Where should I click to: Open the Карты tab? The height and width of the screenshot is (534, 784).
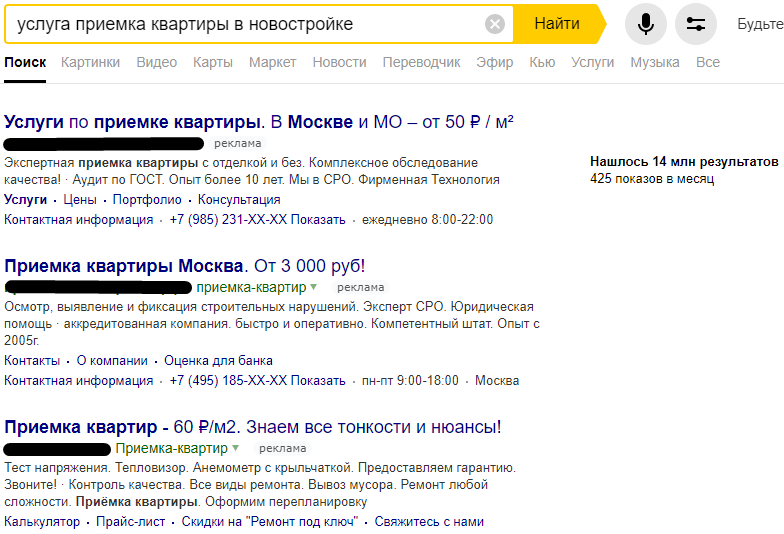(213, 62)
